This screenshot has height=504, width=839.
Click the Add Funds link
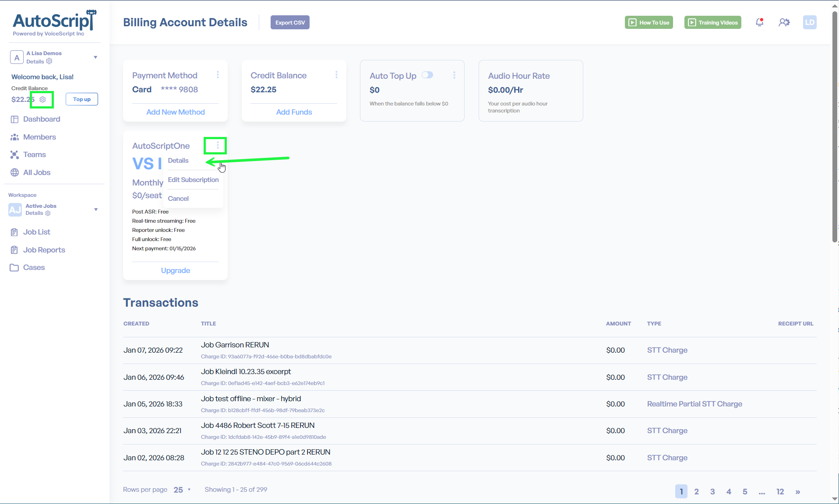point(294,112)
